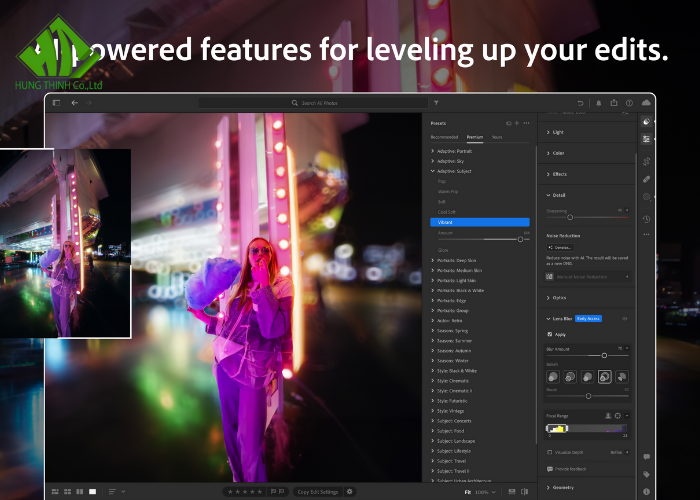Open Presets panel three-dot options
The height and width of the screenshot is (500, 700).
click(x=526, y=123)
